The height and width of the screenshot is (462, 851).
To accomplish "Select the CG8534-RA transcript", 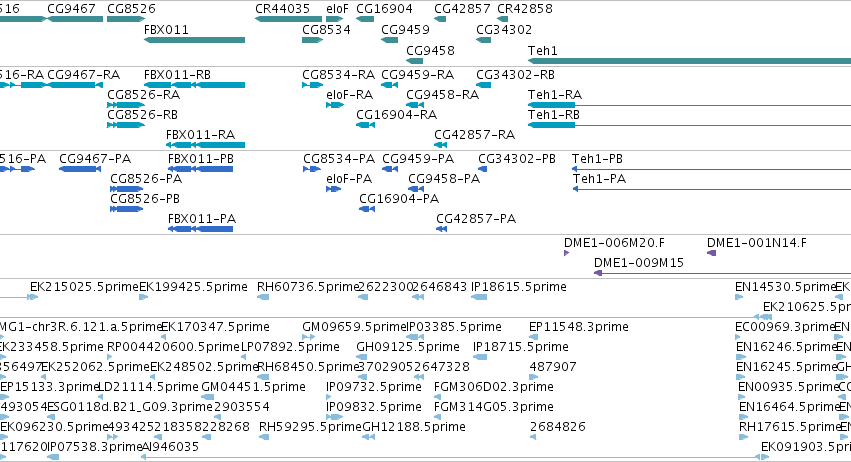I will (x=313, y=85).
